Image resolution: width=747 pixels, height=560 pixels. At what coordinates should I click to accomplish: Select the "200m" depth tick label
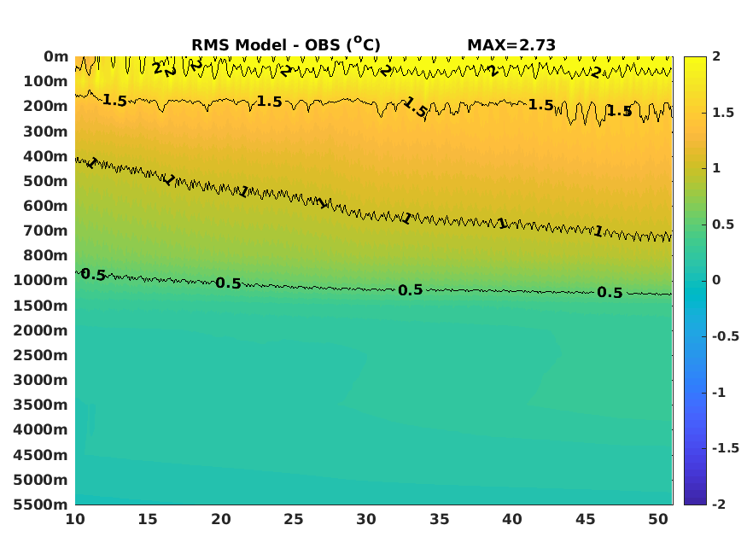tap(46, 106)
